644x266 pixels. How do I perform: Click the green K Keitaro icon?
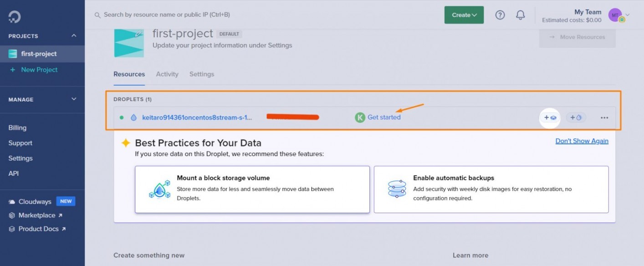360,118
